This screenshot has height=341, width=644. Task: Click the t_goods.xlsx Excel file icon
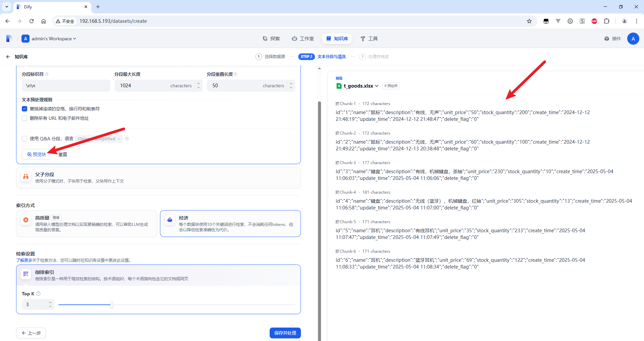click(x=339, y=86)
